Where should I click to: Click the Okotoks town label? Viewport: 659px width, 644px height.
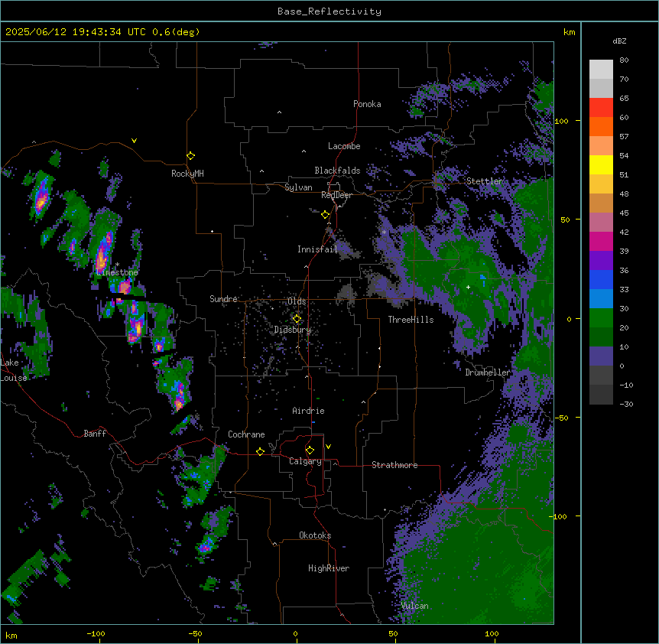click(315, 535)
